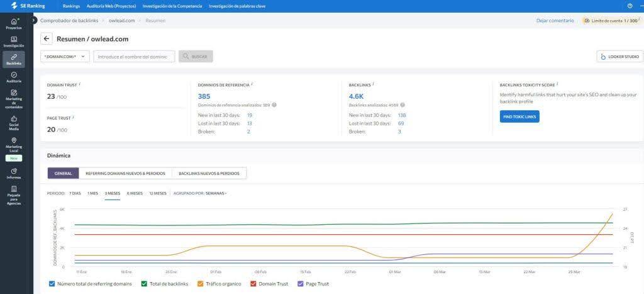Open the Investigación sidebar section
Image resolution: width=644 pixels, height=294 pixels.
click(x=14, y=42)
